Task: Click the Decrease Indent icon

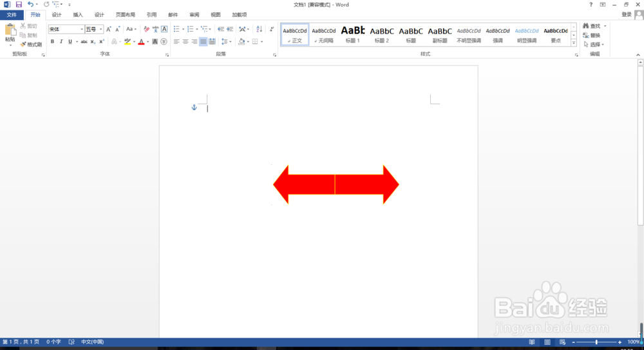Action: 220,29
